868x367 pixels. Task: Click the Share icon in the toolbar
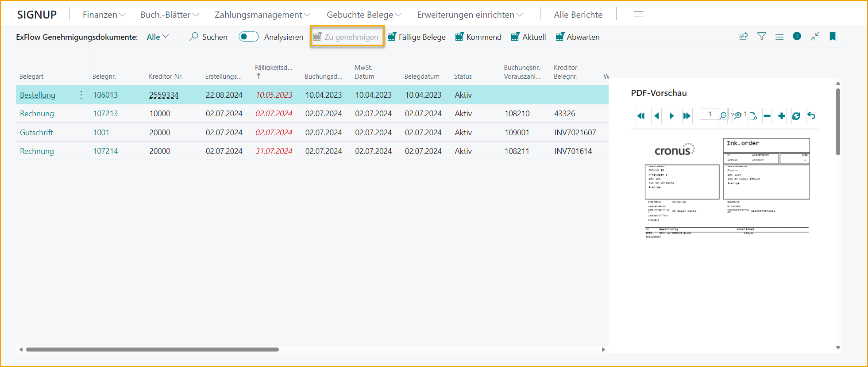coord(744,37)
